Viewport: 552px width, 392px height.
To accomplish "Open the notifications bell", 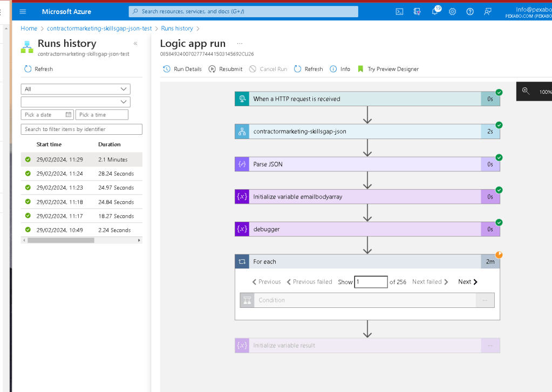I will point(435,11).
